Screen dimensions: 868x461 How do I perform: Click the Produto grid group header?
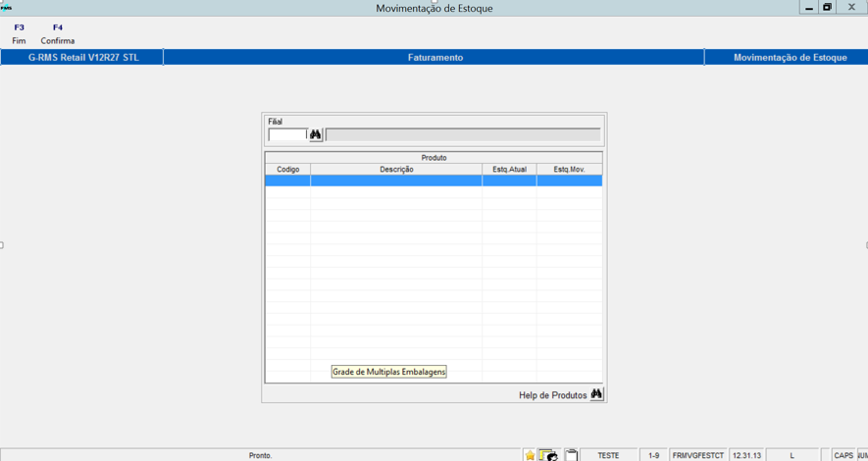434,158
